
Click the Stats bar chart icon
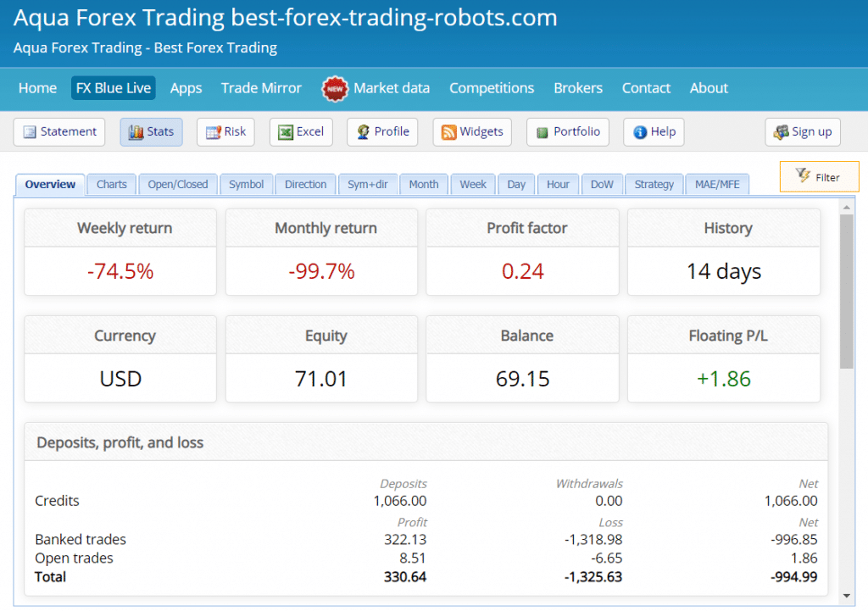(136, 132)
